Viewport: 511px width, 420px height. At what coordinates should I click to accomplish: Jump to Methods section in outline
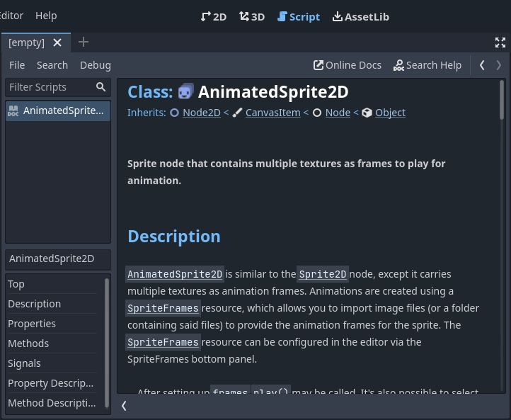(x=28, y=344)
